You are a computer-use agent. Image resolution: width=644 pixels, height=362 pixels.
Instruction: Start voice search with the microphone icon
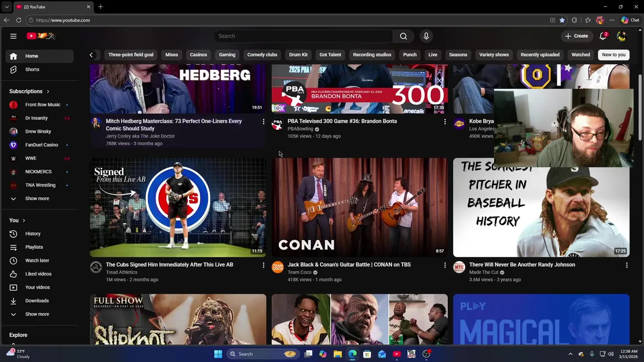(x=426, y=36)
